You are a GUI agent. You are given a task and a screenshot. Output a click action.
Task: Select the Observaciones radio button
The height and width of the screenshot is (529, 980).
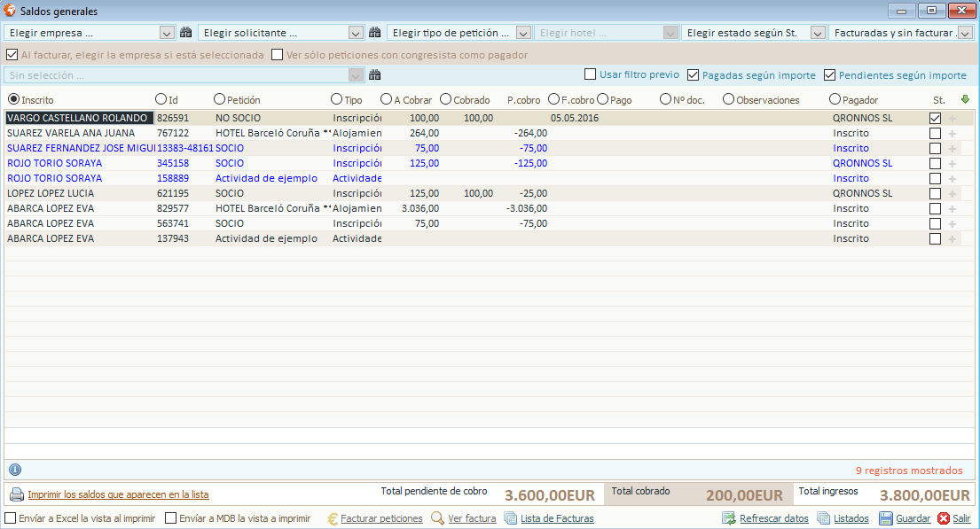(x=728, y=99)
